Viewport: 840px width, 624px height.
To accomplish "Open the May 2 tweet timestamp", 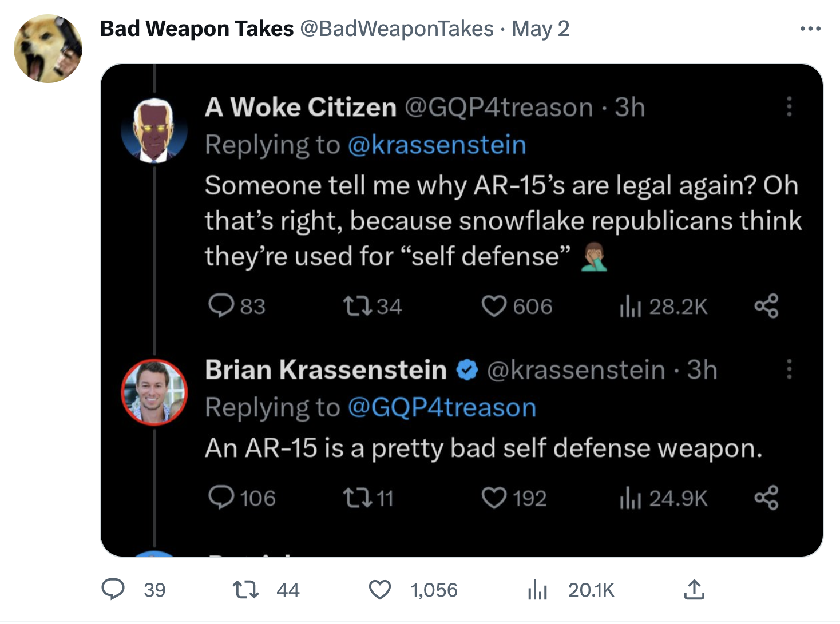I will [x=541, y=29].
